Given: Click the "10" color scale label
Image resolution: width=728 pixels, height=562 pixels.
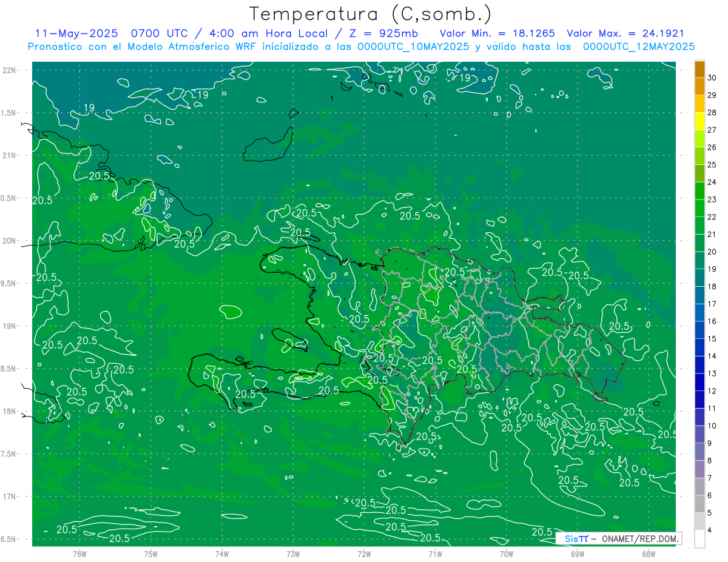Looking at the screenshot, I should pyautogui.click(x=712, y=426).
